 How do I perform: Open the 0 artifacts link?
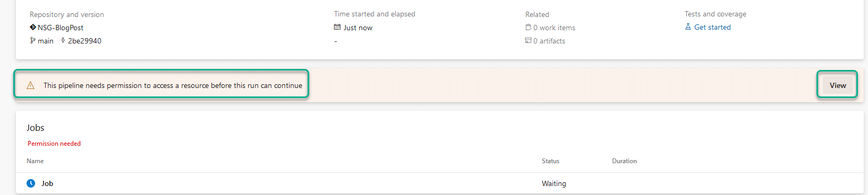tap(549, 41)
